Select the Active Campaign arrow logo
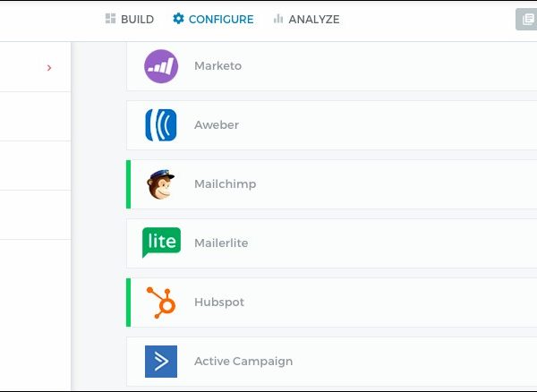Image resolution: width=537 pixels, height=392 pixels. 161,362
